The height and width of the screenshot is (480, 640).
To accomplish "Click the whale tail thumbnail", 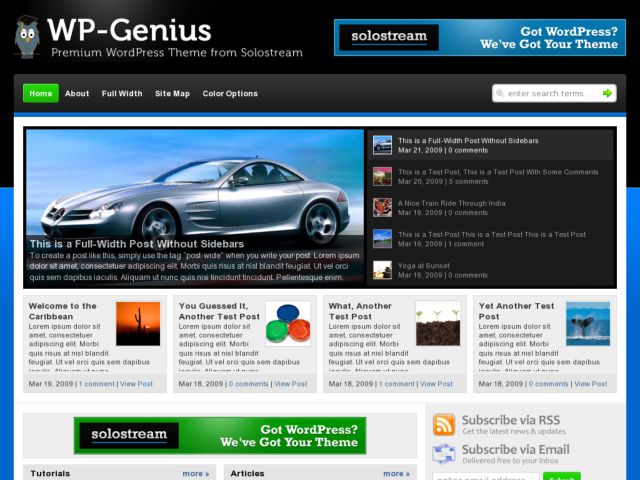I will coord(588,324).
